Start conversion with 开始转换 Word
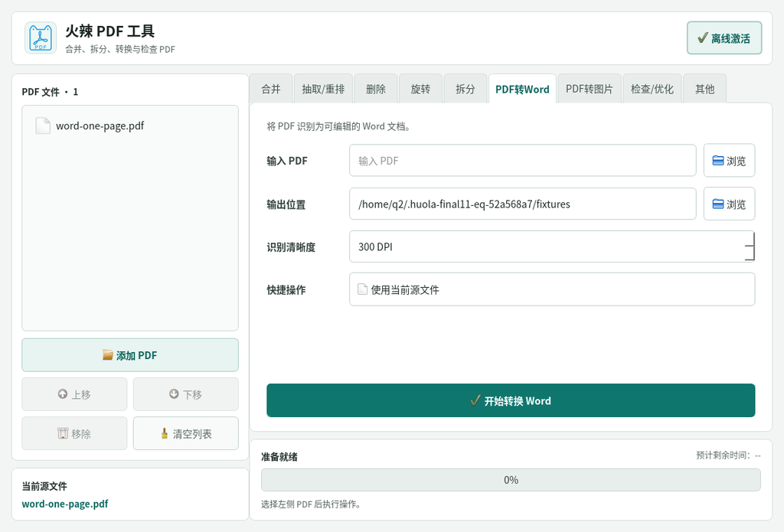 (x=511, y=400)
